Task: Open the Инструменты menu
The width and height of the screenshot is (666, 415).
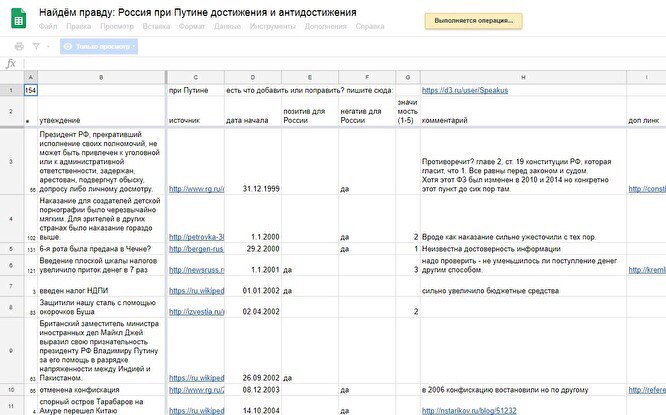Action: (273, 26)
